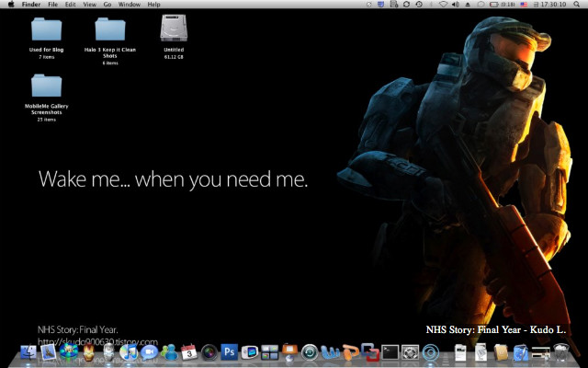Open the Apple menu

pos(11,4)
